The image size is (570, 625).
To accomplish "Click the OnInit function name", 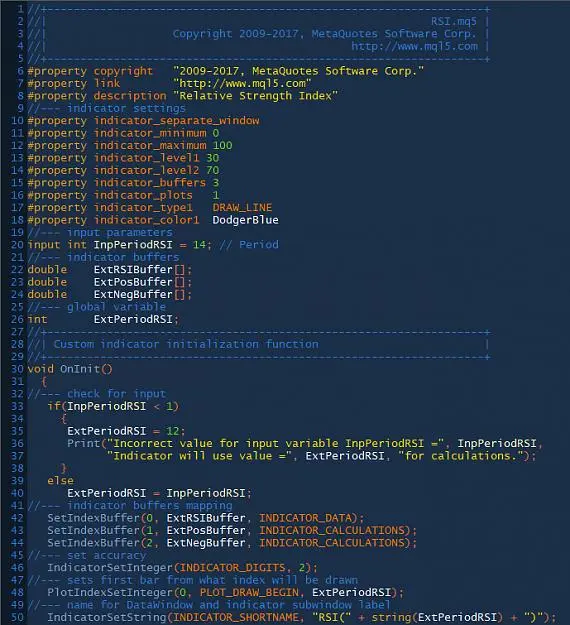I will pyautogui.click(x=80, y=369).
